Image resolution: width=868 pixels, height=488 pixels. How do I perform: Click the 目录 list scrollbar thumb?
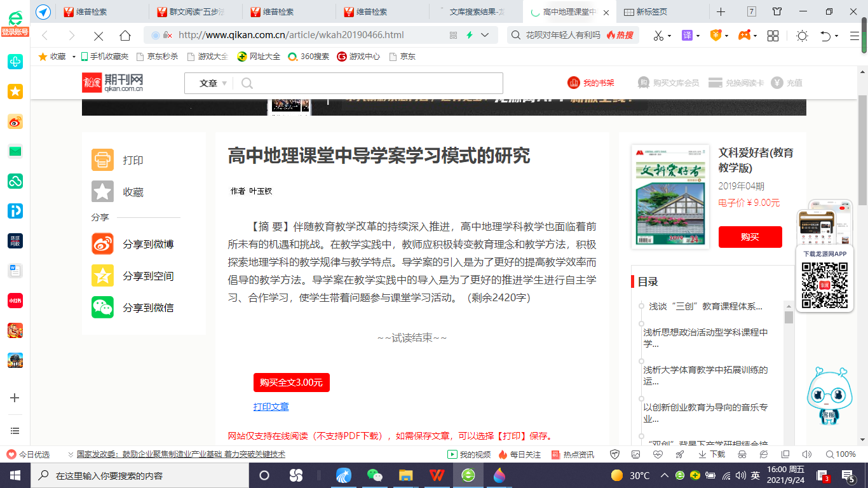point(789,317)
